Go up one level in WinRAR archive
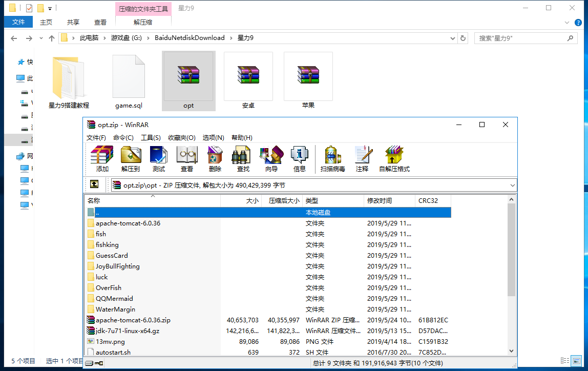The width and height of the screenshot is (588, 371). click(94, 184)
